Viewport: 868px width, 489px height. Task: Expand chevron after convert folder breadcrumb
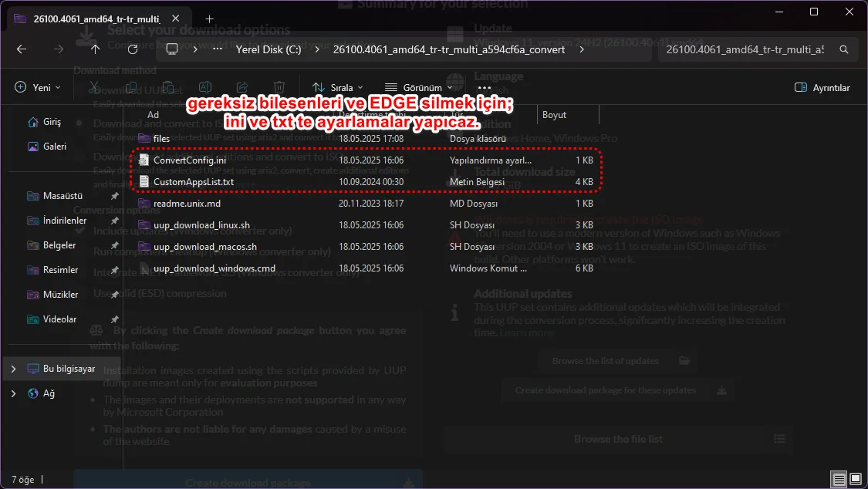point(581,49)
